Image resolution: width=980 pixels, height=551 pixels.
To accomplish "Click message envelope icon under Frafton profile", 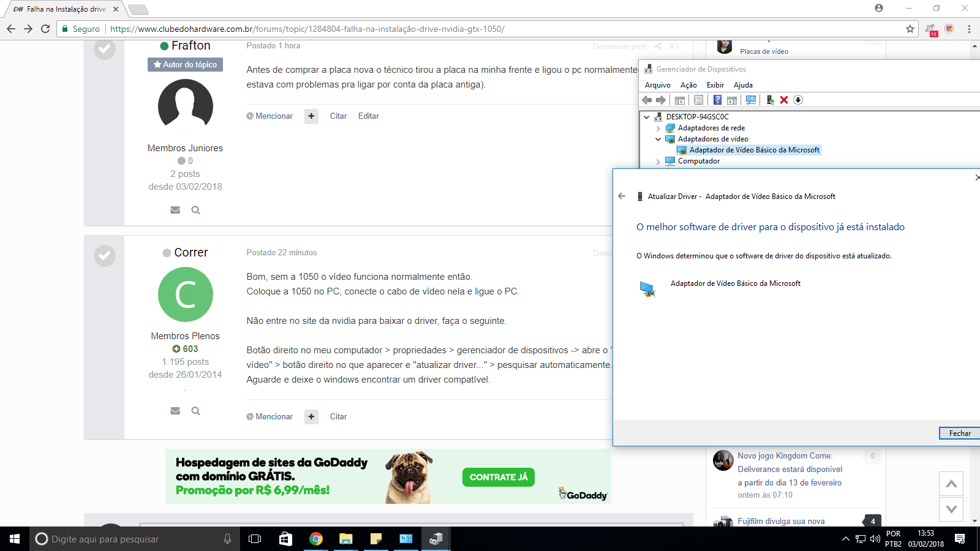I will pyautogui.click(x=175, y=210).
